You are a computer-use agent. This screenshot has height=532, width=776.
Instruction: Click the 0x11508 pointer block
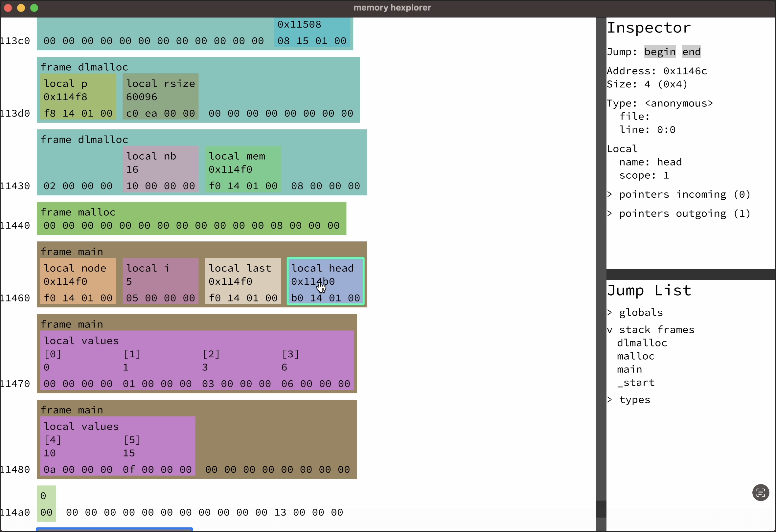(x=311, y=33)
